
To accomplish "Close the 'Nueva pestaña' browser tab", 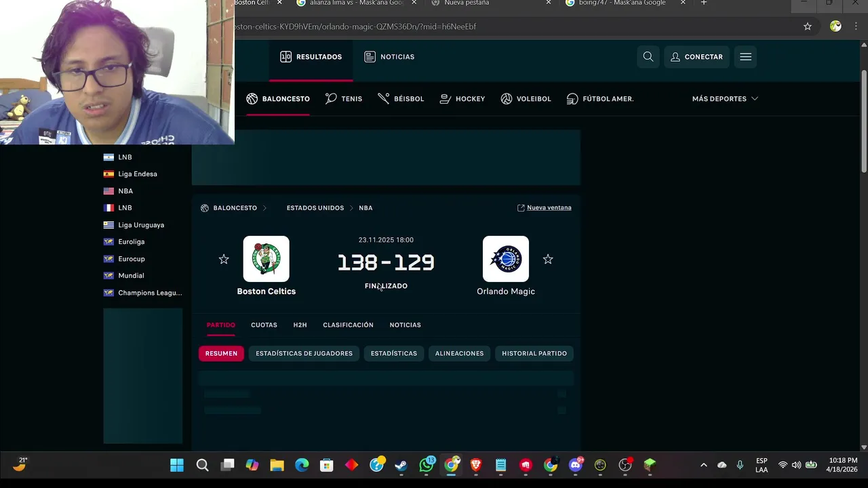I will (x=549, y=3).
